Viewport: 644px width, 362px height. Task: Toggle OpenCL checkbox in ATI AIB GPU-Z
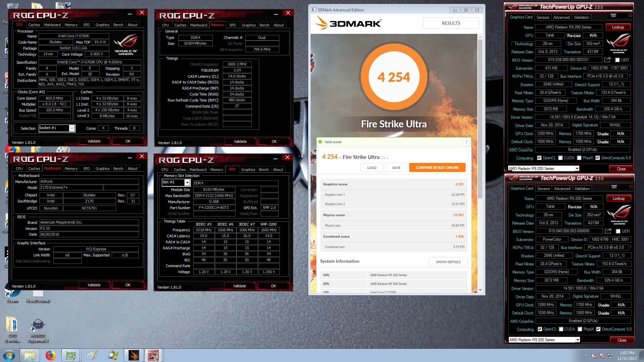[x=539, y=158]
